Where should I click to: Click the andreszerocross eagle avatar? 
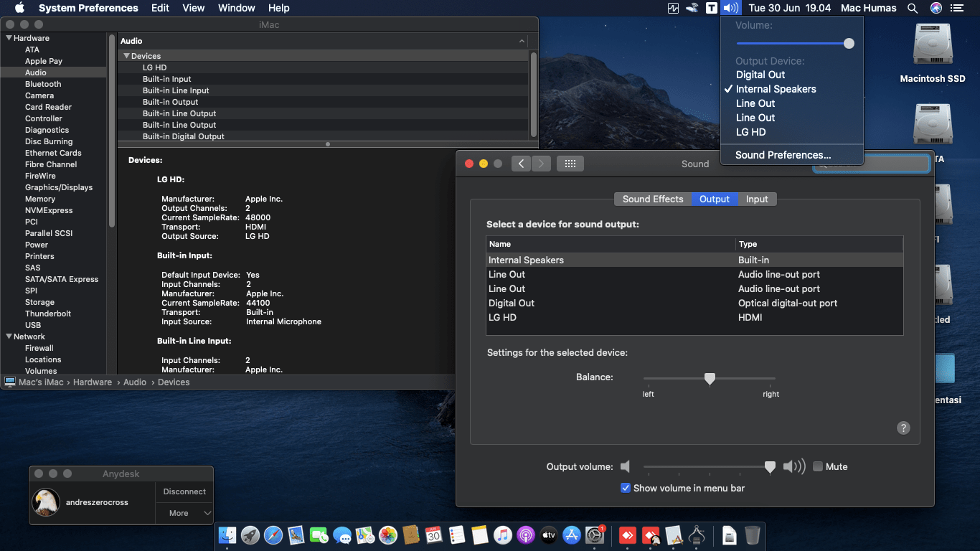(x=46, y=502)
